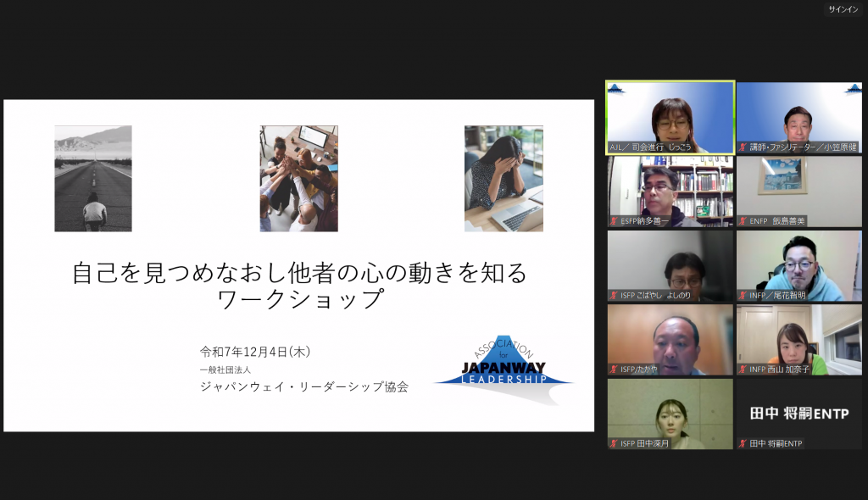Click the team hands-together photo on slide
This screenshot has height=500, width=868.
tap(298, 179)
